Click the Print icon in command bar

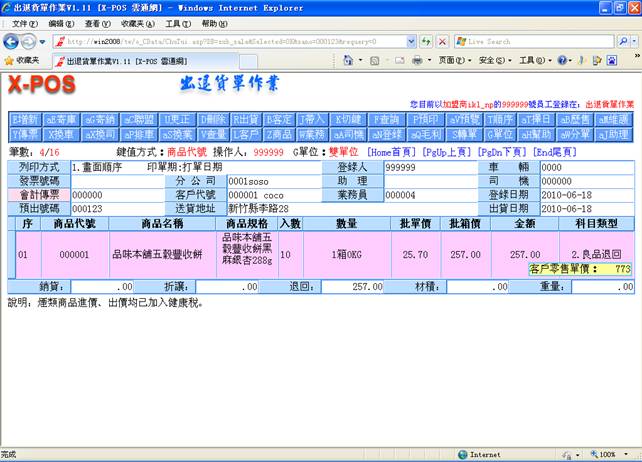coord(420,60)
